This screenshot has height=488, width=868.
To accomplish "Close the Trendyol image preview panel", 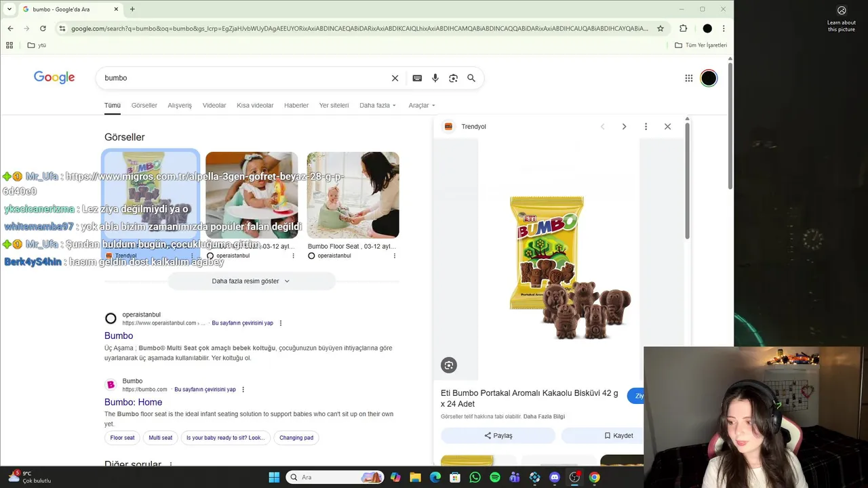I will tap(667, 127).
